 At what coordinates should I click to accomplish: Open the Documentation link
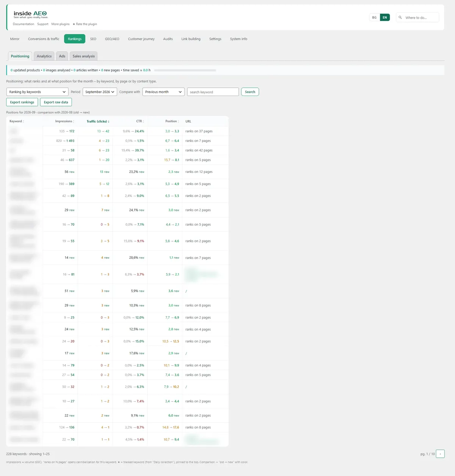coord(24,24)
